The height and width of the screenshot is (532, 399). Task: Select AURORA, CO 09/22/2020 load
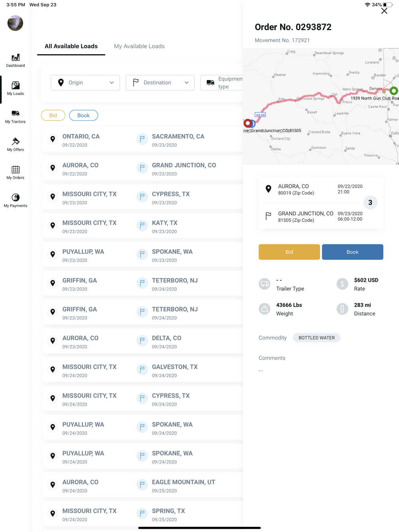pos(143,169)
